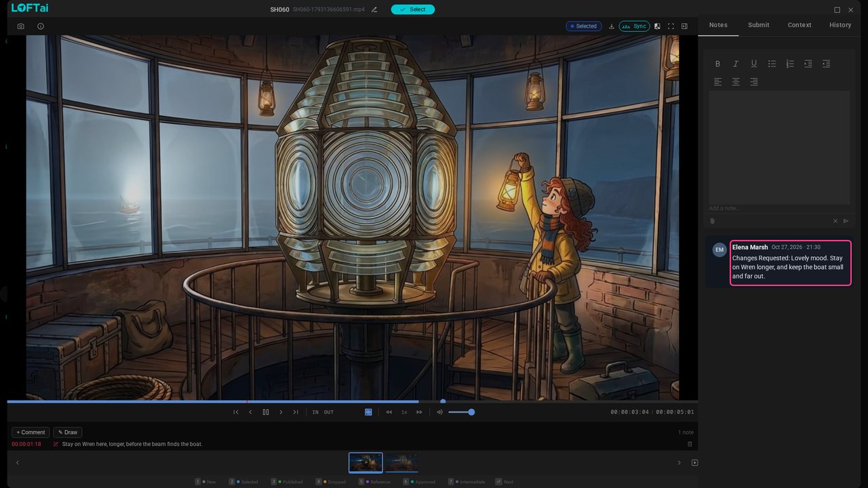Increase indent in the note editor
This screenshot has height=488, width=868.
point(808,64)
